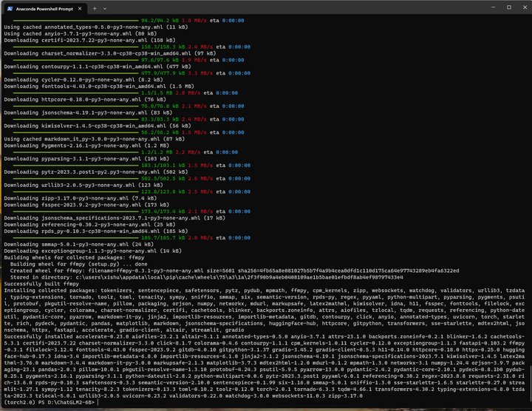
Task: Click the 'Downloading fonttools-4.43.0' line
Action: pos(99,86)
